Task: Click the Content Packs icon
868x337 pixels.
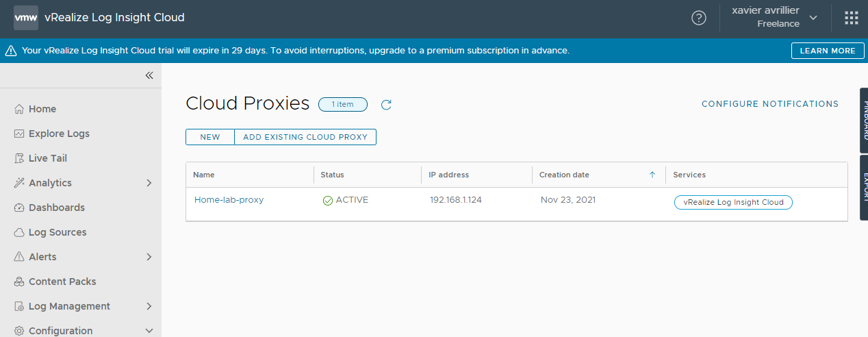Action: point(19,282)
